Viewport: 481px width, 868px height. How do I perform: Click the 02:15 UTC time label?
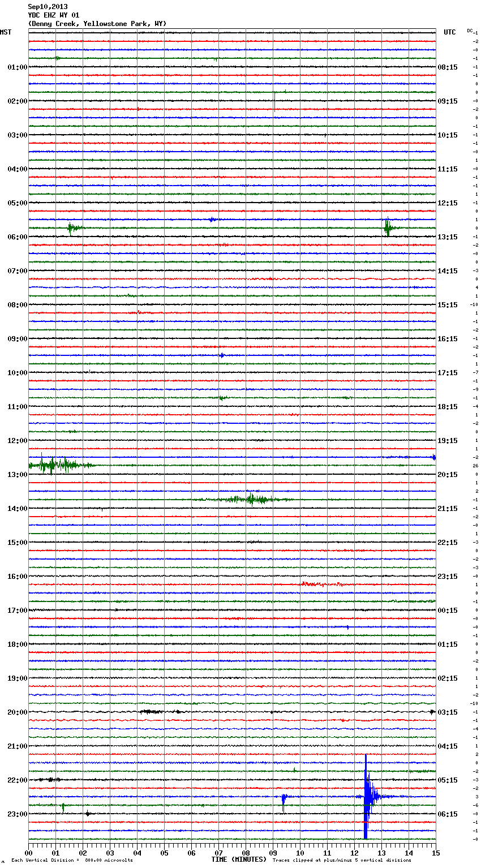tap(448, 678)
